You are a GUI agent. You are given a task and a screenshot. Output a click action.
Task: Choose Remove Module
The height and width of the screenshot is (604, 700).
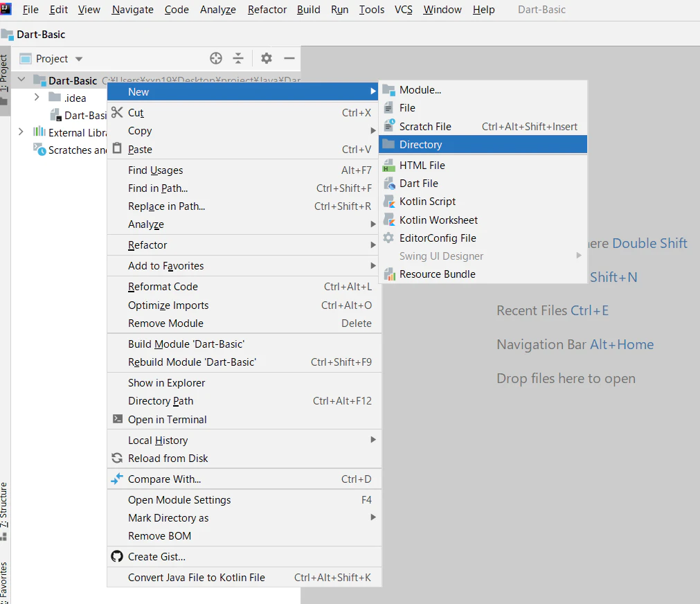(x=244, y=323)
